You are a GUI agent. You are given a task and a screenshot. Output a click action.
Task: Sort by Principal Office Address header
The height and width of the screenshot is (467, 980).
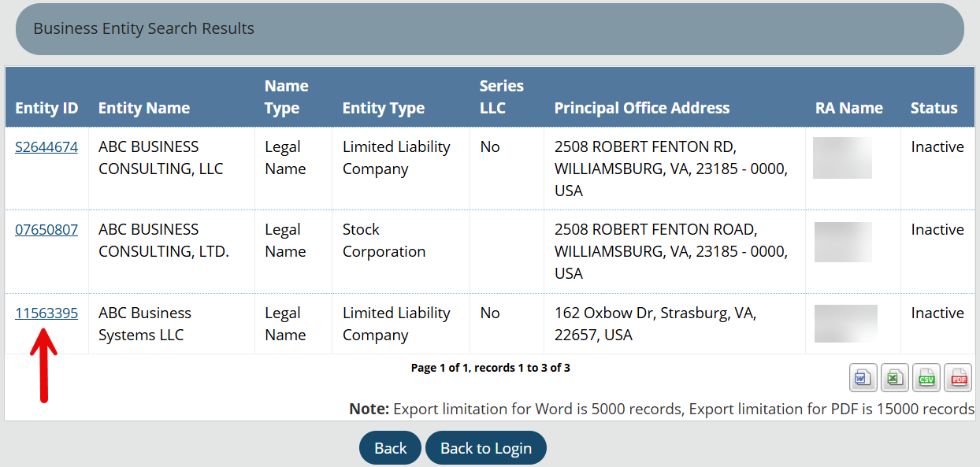[x=642, y=109]
